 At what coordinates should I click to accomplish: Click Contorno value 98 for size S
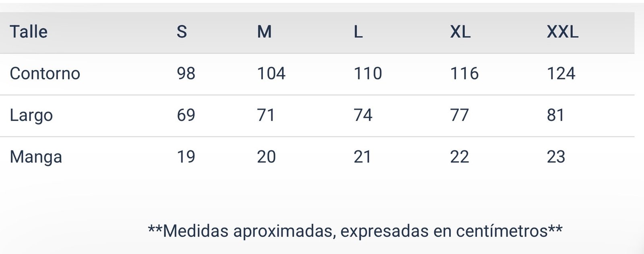point(186,74)
